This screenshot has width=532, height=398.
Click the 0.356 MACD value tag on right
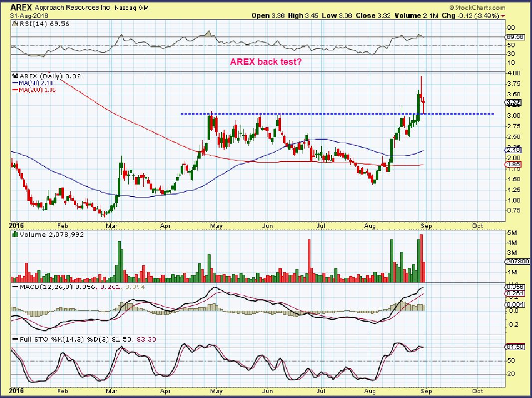tap(515, 287)
